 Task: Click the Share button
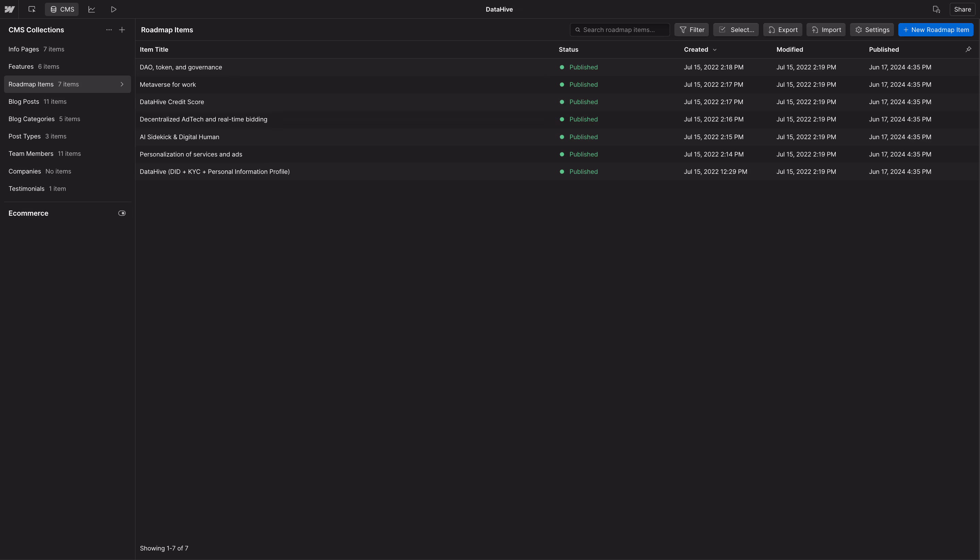pos(962,9)
